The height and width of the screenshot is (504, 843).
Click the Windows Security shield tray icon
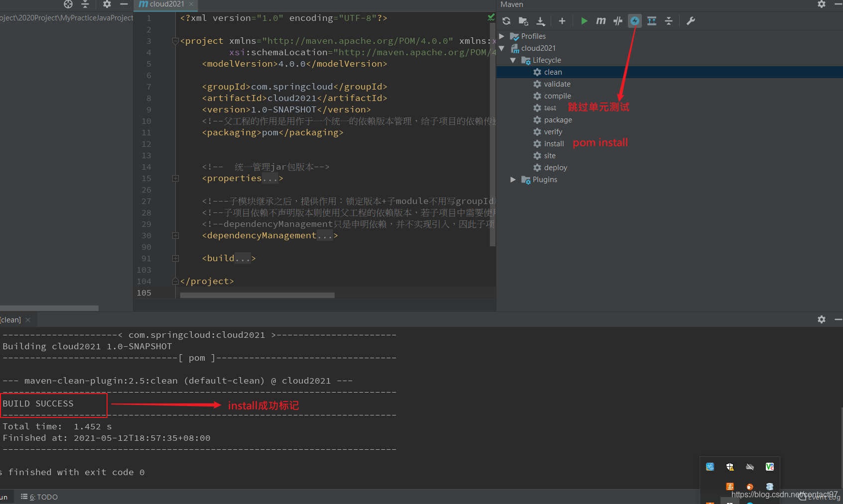(x=730, y=467)
